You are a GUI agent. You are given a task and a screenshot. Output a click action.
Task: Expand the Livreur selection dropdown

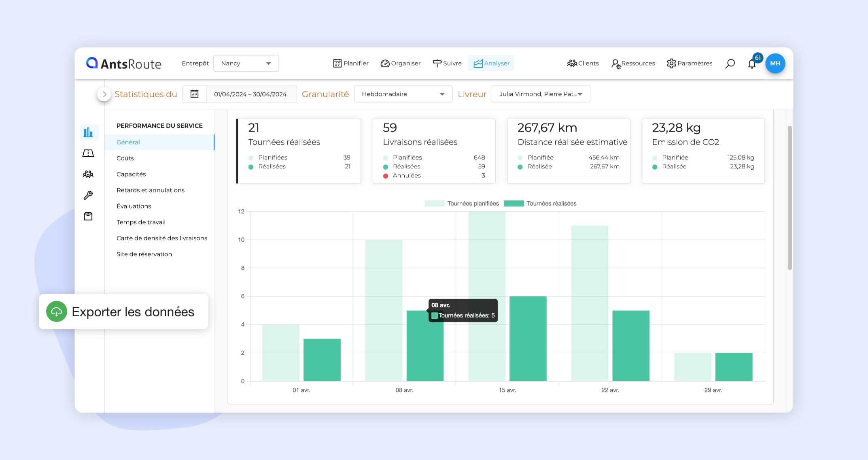coord(540,94)
